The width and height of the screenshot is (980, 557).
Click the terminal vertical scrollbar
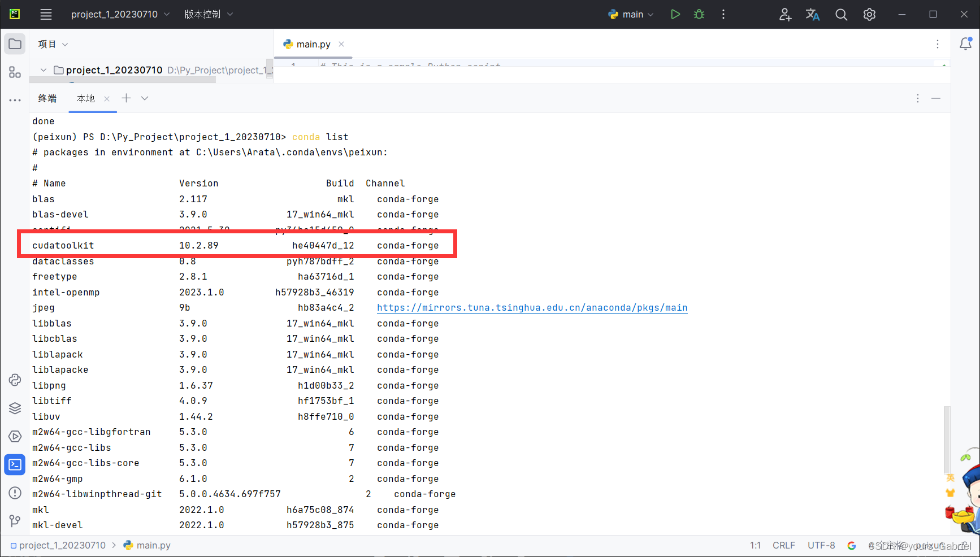947,441
